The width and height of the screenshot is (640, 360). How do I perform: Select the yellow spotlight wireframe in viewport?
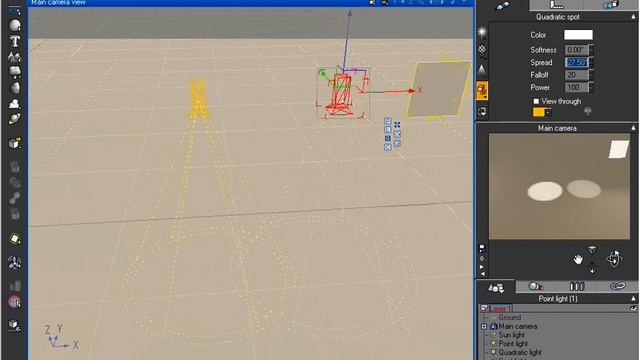pyautogui.click(x=199, y=99)
